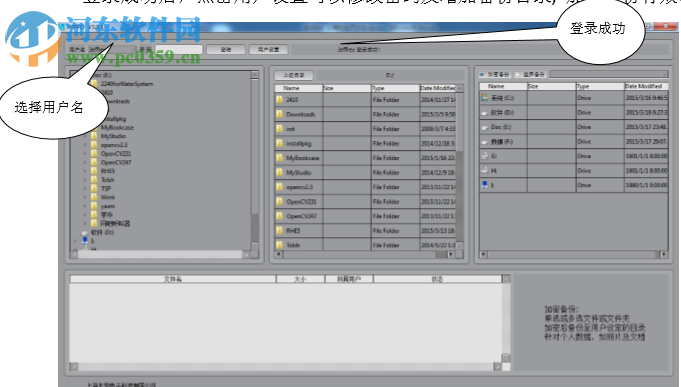The image size is (681, 387).
Task: Click the bottom list horizontal scrollbar
Action: tap(286, 367)
